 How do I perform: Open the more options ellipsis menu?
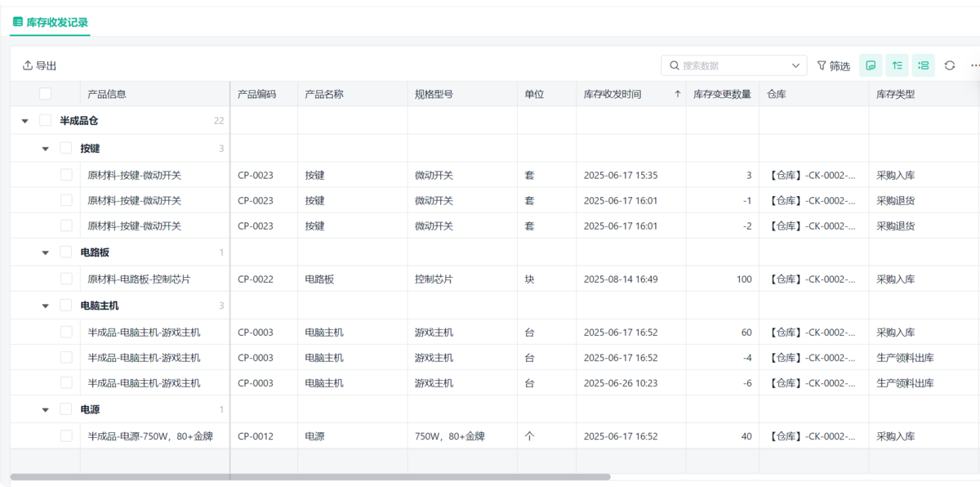(974, 65)
